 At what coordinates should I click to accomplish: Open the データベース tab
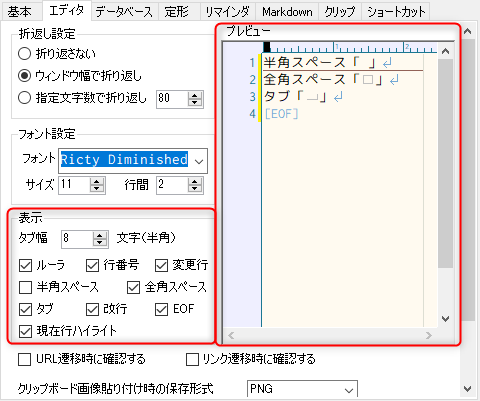coord(124,12)
